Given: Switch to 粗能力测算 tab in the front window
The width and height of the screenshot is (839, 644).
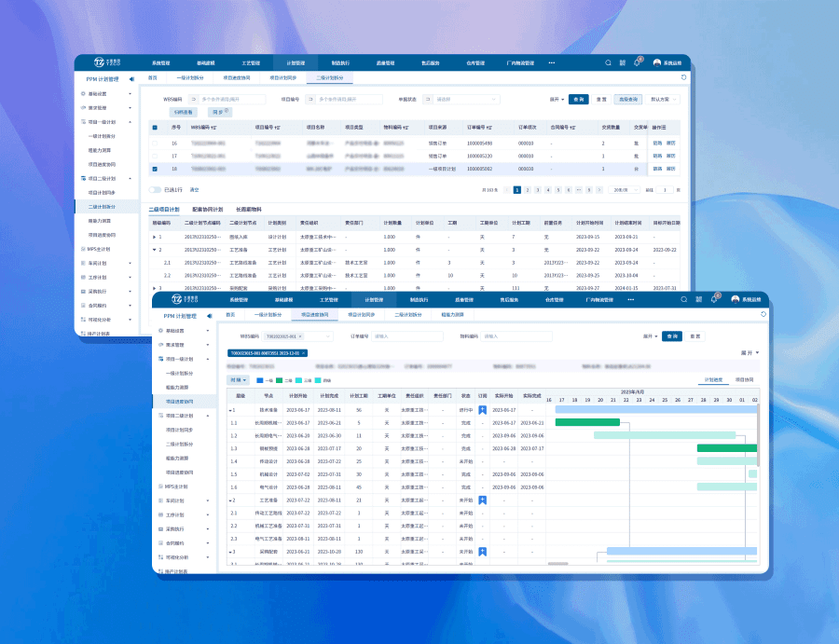Looking at the screenshot, I should (x=452, y=314).
